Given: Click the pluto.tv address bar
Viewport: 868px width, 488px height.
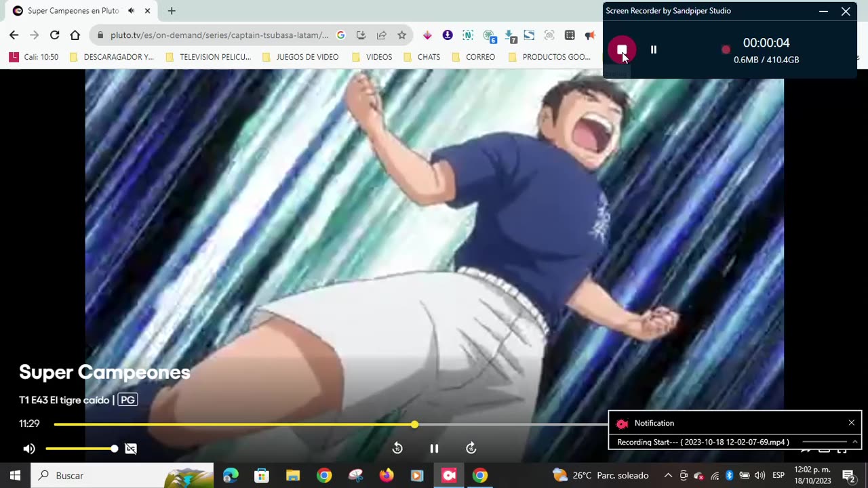Looking at the screenshot, I should point(219,35).
